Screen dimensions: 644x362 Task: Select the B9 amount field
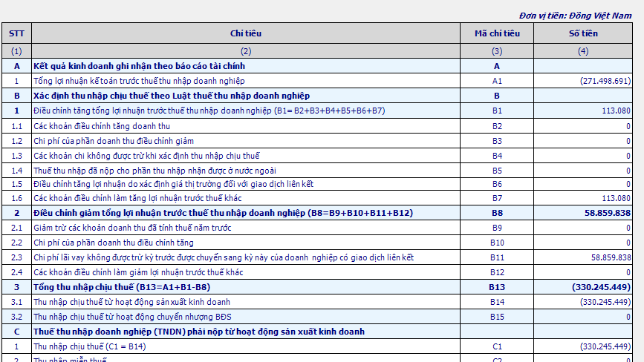tap(583, 228)
